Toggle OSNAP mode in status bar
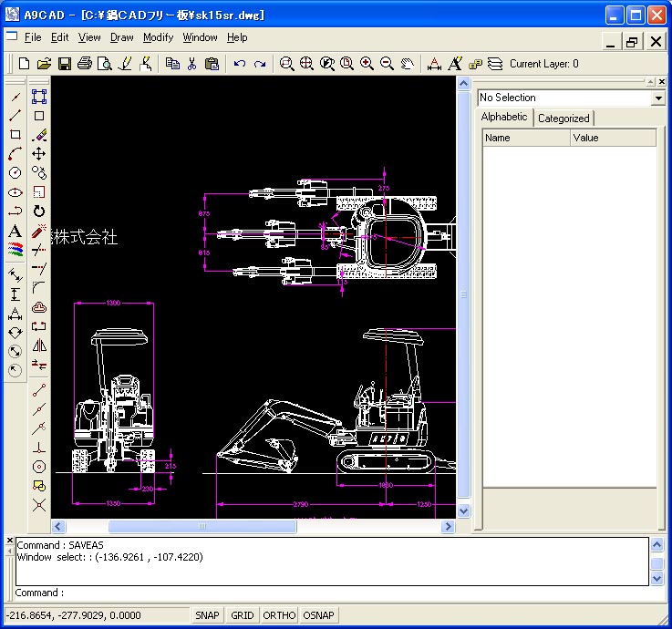The width and height of the screenshot is (672, 629). click(x=318, y=615)
